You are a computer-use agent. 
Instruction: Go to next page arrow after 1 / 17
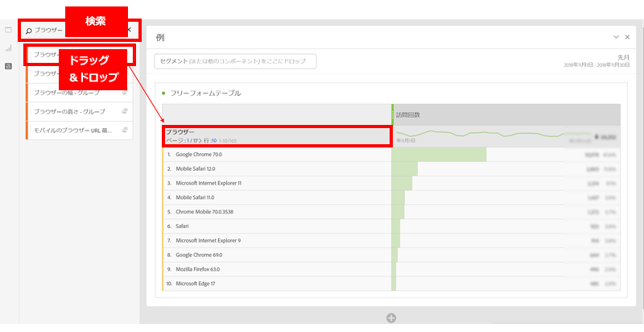click(x=200, y=140)
